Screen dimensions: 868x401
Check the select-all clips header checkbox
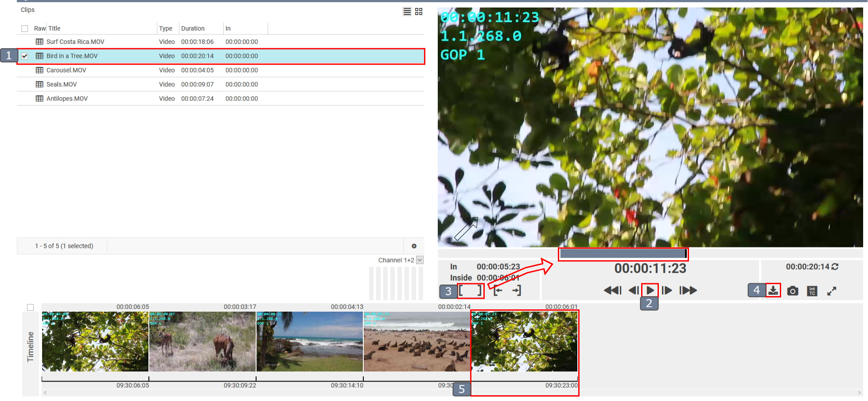25,29
